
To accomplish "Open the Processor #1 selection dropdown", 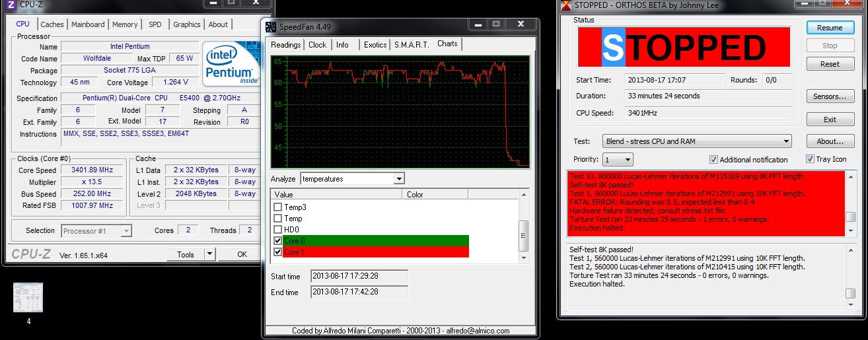I will click(x=96, y=230).
